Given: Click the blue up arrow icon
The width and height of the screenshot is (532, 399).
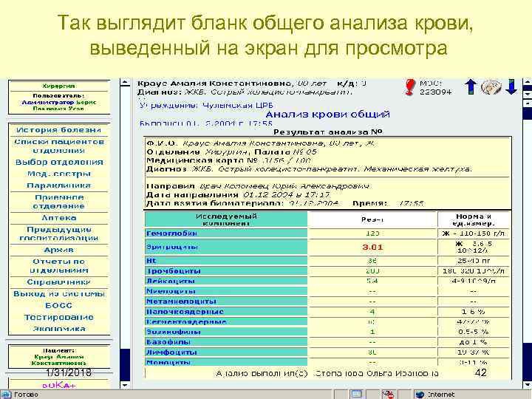Looking at the screenshot, I should click(470, 87).
